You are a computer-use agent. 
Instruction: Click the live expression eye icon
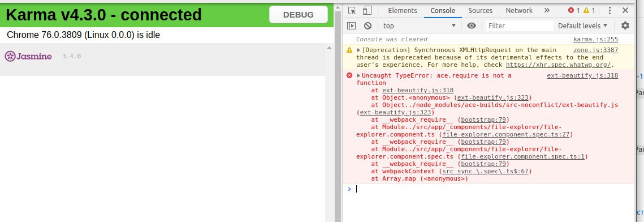tap(472, 25)
